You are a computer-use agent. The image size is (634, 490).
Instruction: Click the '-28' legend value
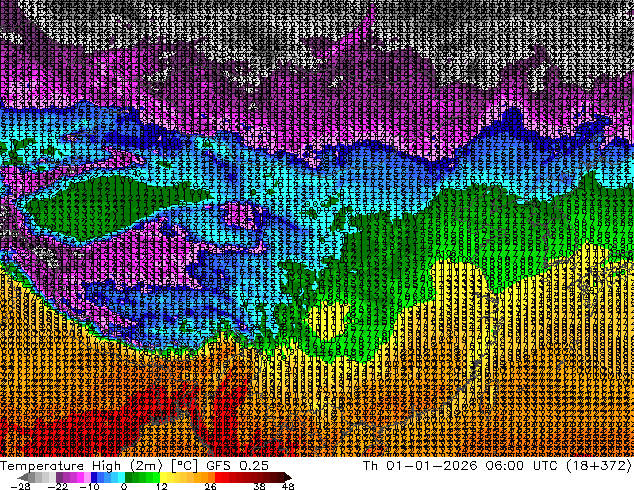click(21, 486)
